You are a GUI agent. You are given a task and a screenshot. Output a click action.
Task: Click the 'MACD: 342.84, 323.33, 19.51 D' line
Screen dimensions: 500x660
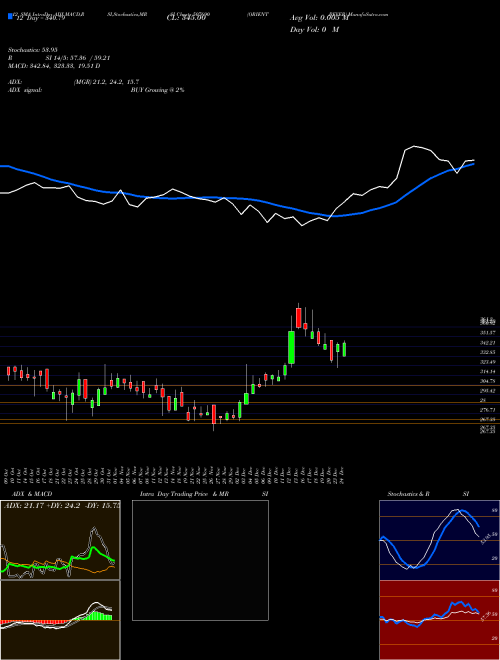click(x=54, y=66)
